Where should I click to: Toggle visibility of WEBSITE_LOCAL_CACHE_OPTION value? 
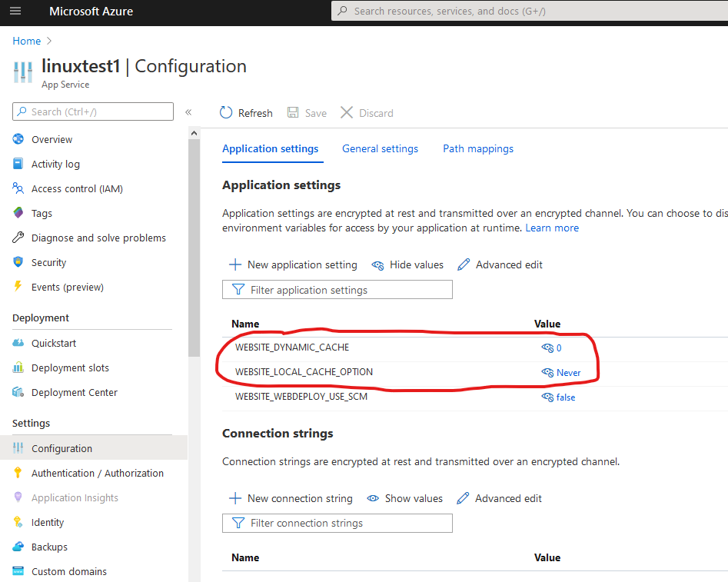point(547,373)
